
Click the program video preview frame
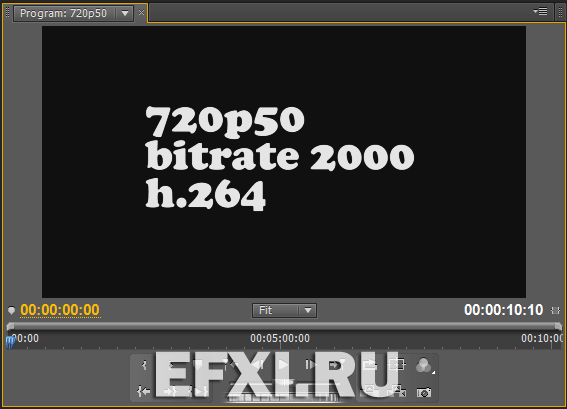[284, 162]
